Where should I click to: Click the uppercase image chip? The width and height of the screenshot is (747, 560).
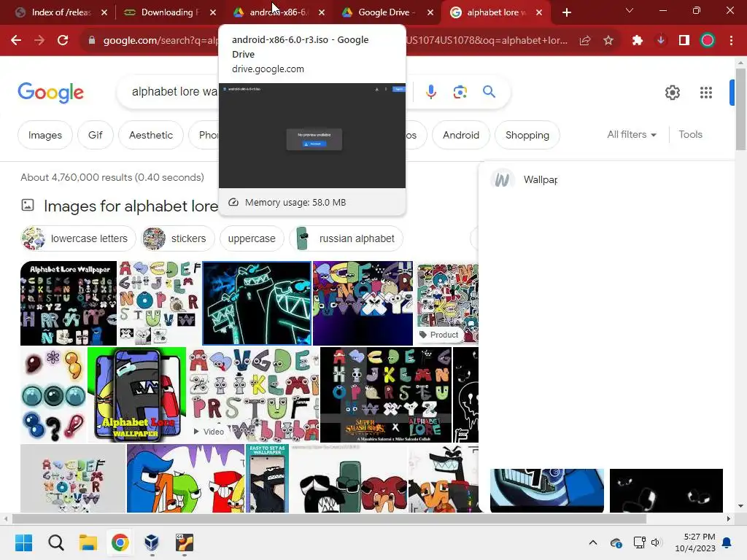click(252, 238)
